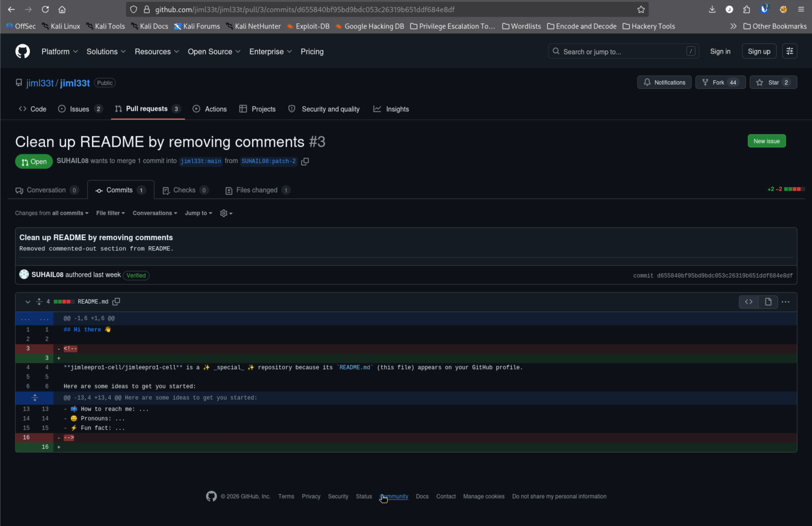
Task: Expand the Open Source menu
Action: (214, 52)
